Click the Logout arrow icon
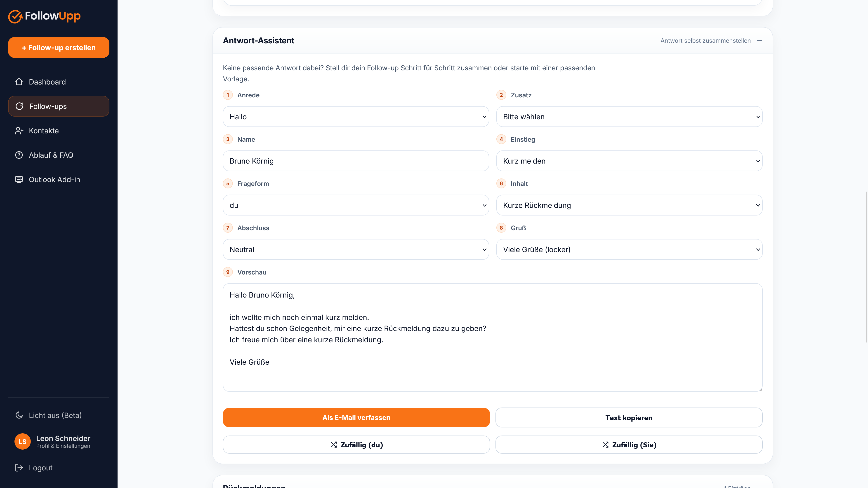 (x=19, y=468)
